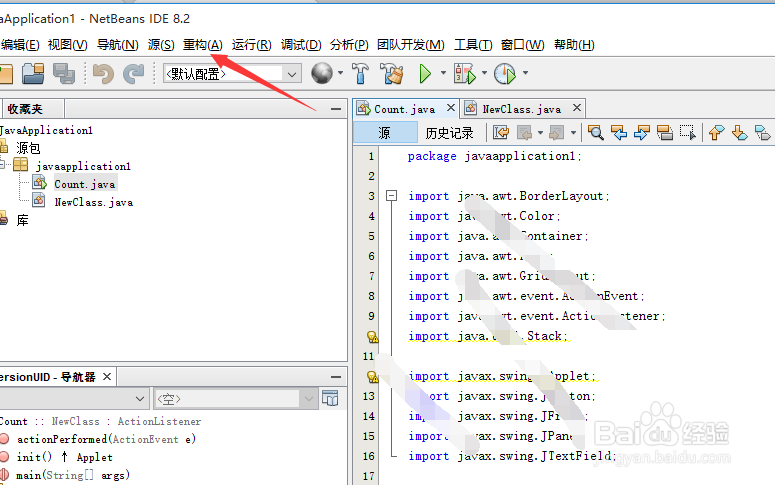Run the project with green arrow
The image size is (775, 485).
click(x=425, y=74)
